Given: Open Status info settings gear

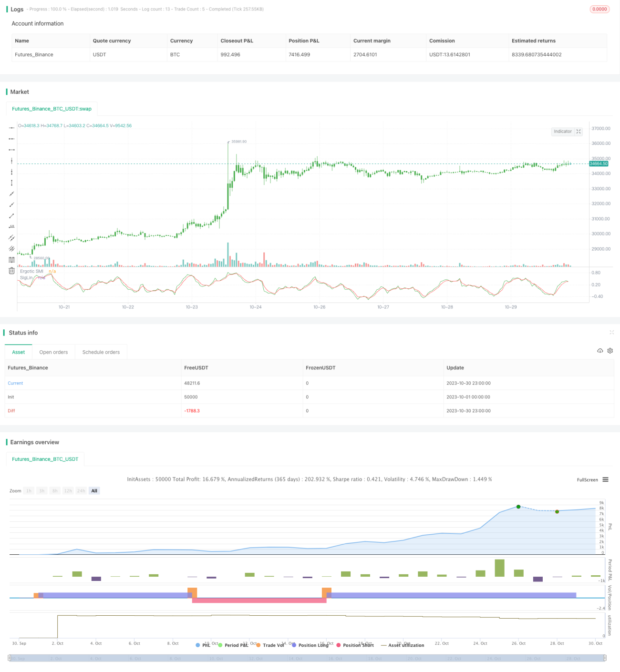Looking at the screenshot, I should click(610, 351).
